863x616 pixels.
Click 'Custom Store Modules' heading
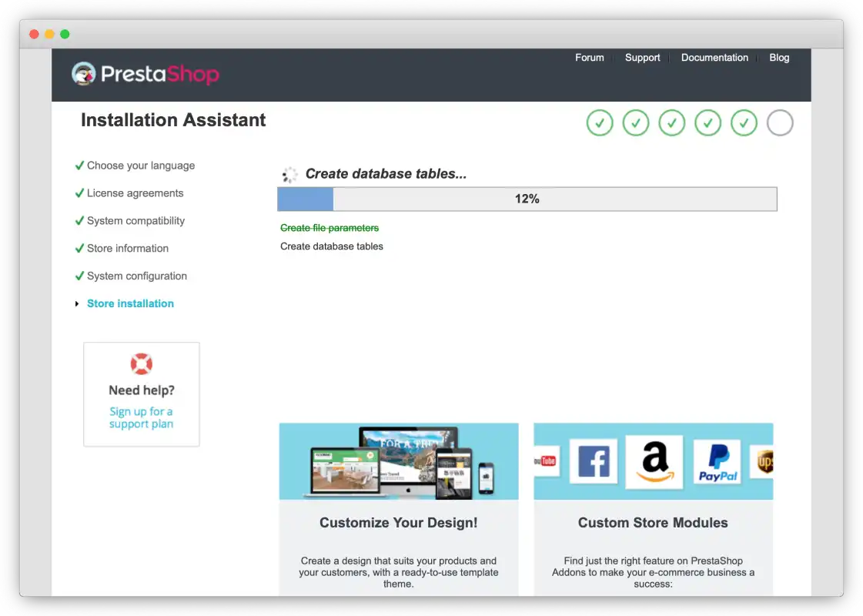pos(653,522)
